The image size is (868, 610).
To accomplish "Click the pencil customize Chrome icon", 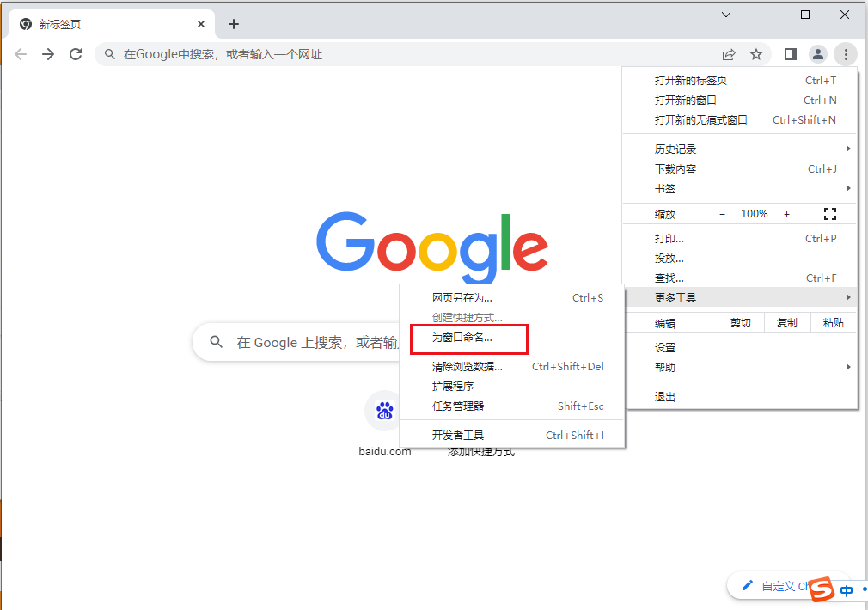I will point(748,586).
